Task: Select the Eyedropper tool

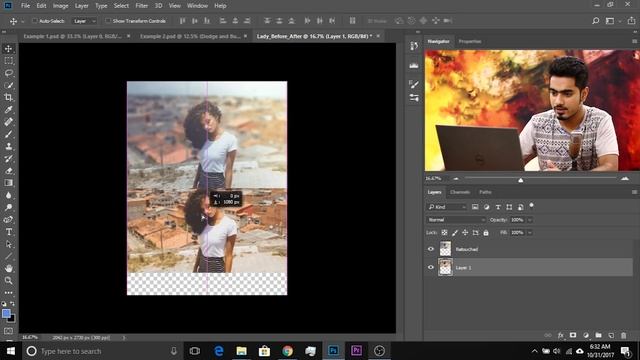Action: (x=9, y=109)
